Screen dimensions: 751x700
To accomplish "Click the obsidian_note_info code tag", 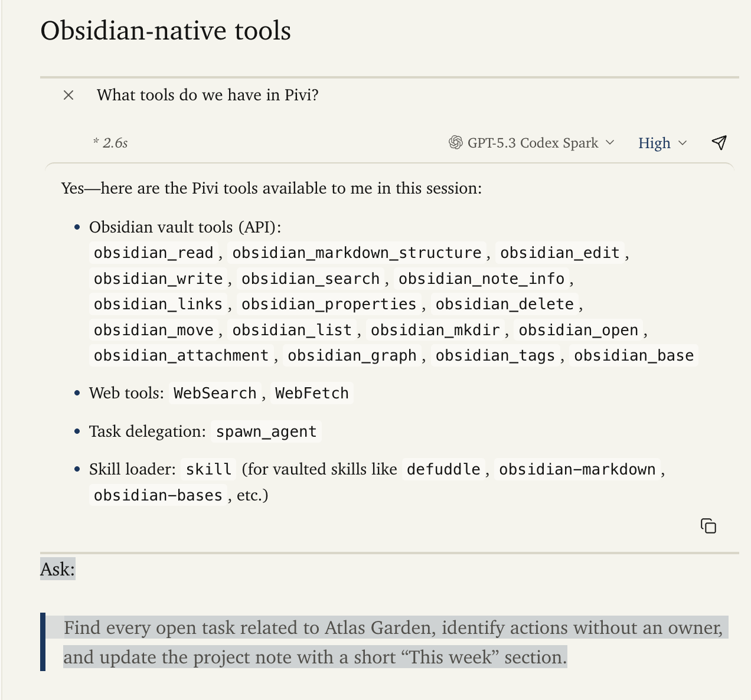I will (481, 279).
